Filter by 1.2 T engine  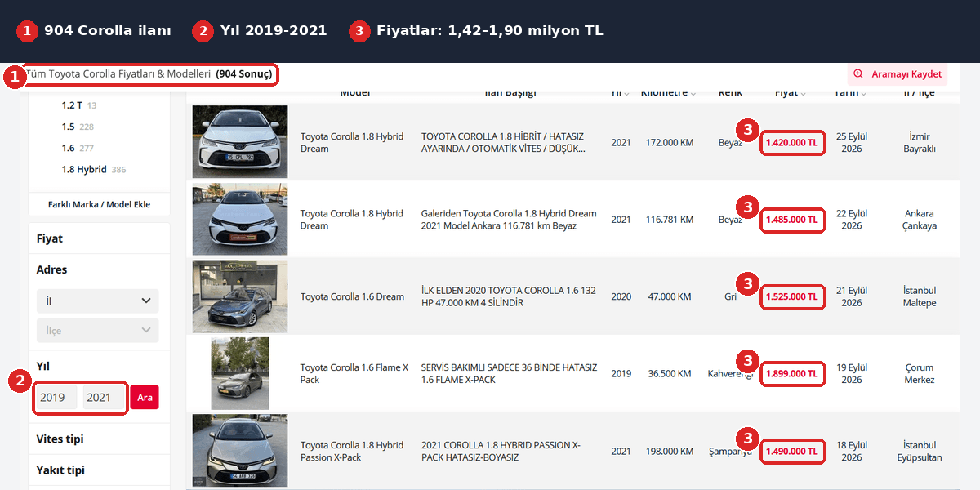click(x=72, y=105)
